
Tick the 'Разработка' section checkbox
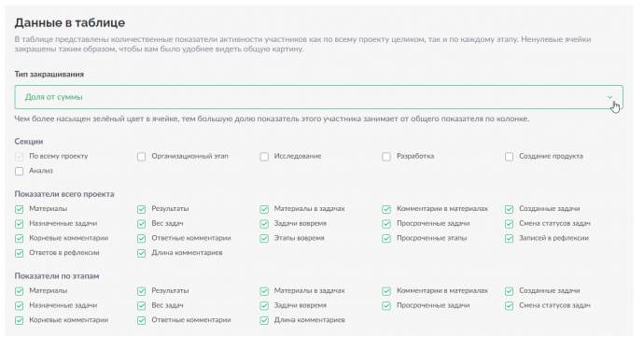coord(386,157)
